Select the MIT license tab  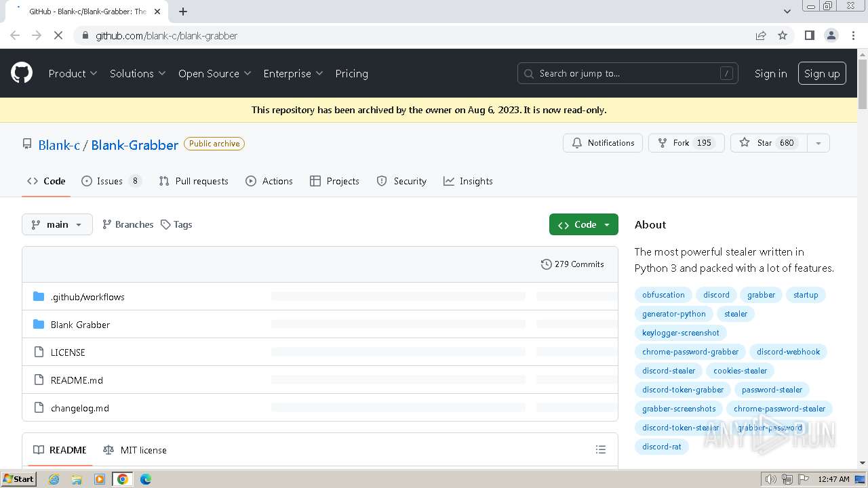[134, 450]
